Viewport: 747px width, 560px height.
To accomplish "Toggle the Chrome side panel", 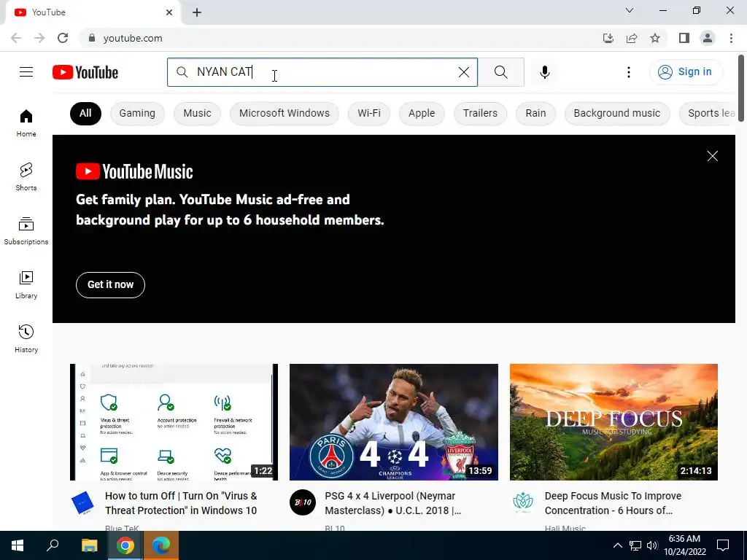I will 684,38.
